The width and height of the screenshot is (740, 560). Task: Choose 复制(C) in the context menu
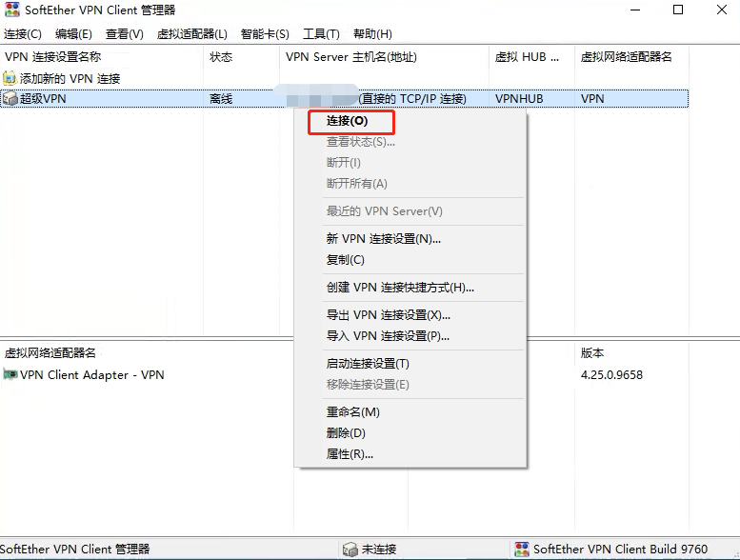410,259
